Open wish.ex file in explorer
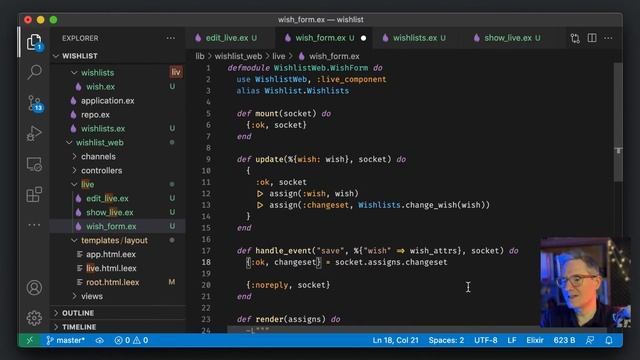 [118, 87]
